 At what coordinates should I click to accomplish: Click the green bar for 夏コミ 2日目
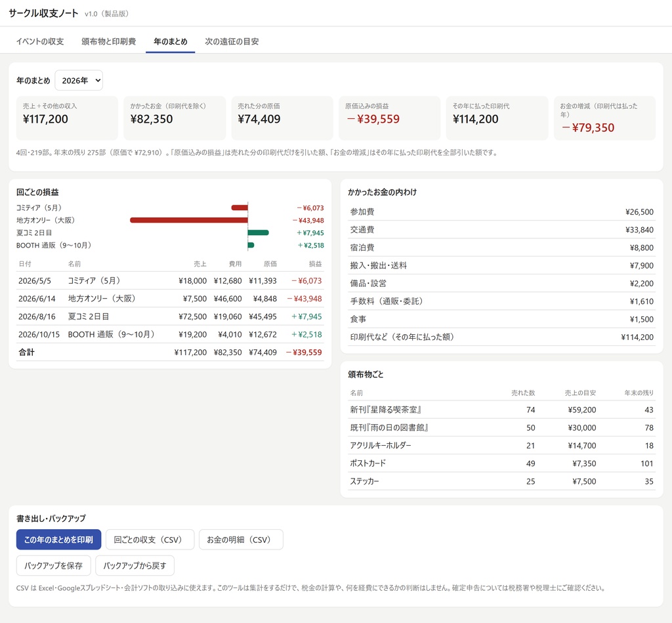click(x=259, y=233)
